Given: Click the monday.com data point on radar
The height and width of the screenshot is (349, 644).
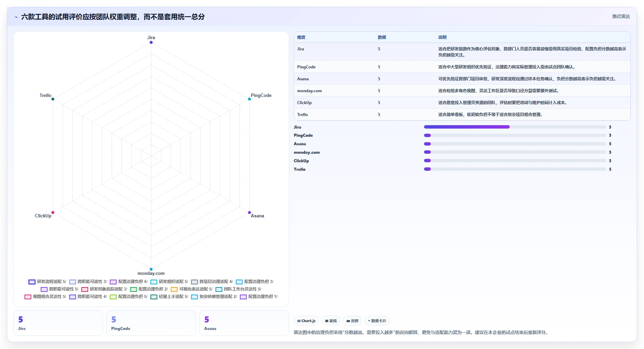Looking at the screenshot, I should tap(151, 269).
